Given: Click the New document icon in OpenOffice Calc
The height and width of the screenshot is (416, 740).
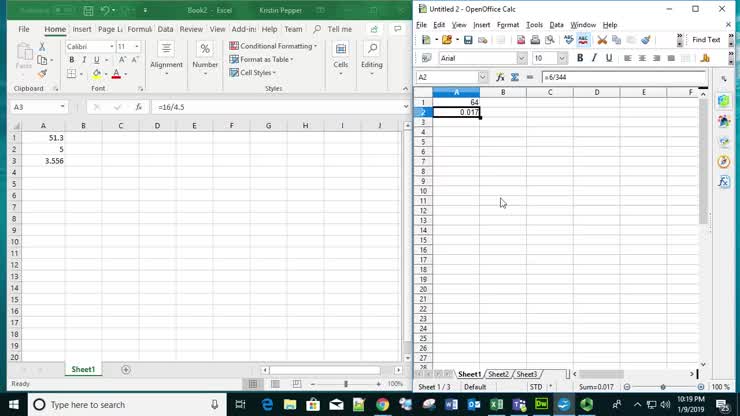Looking at the screenshot, I should [426, 40].
